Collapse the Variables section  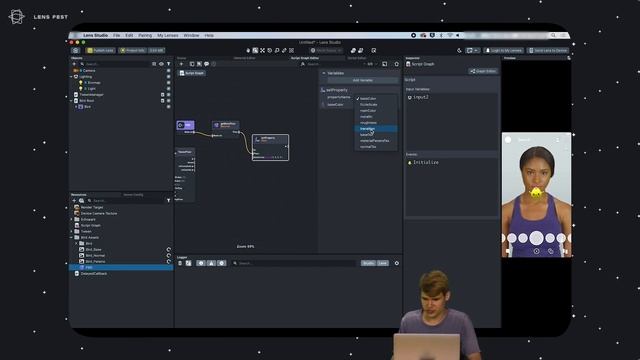click(x=324, y=73)
